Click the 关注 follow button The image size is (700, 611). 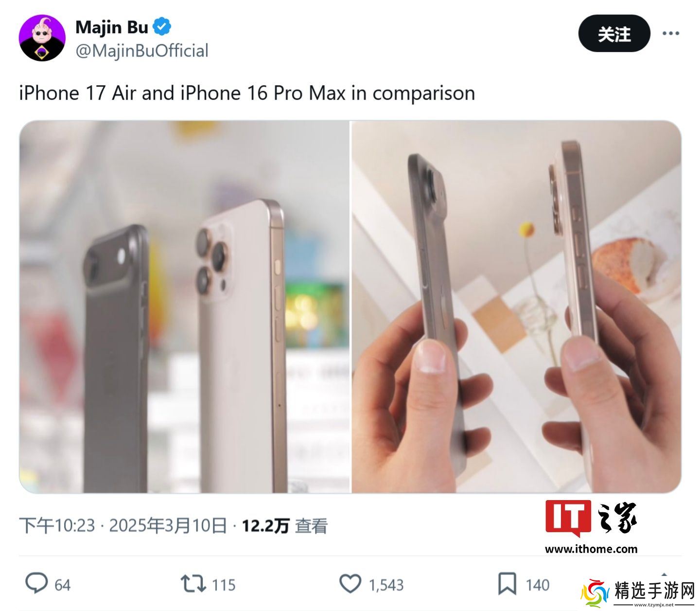pos(614,34)
